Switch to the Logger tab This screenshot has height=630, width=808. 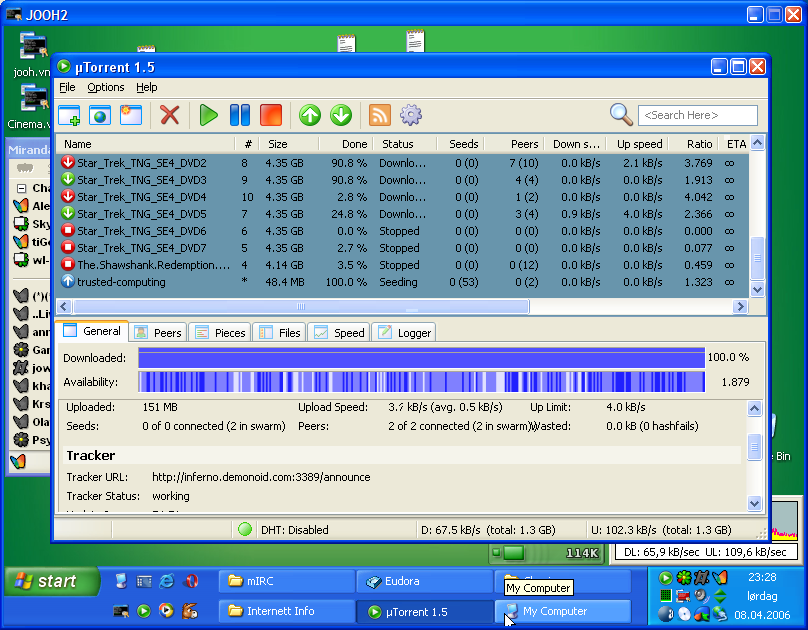(x=403, y=333)
